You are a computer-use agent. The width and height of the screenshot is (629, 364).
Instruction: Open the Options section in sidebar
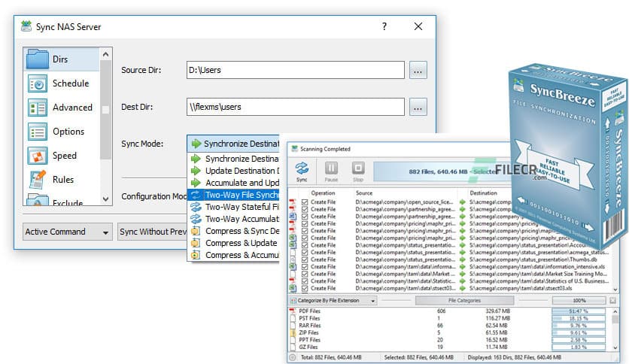[x=61, y=132]
